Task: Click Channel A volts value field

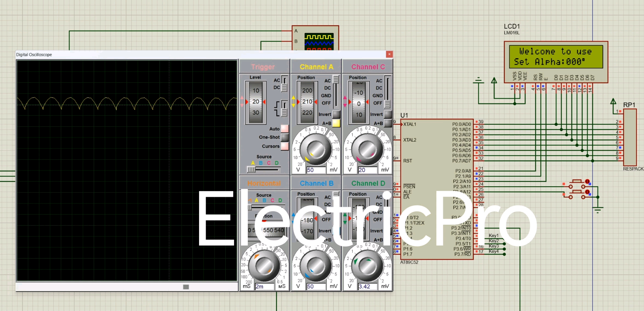Action: pos(316,170)
